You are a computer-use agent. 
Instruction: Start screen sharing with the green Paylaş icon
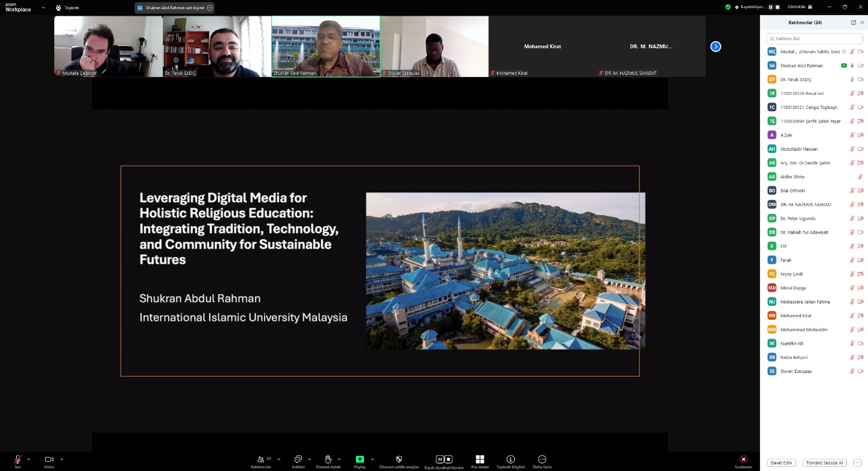click(x=360, y=460)
